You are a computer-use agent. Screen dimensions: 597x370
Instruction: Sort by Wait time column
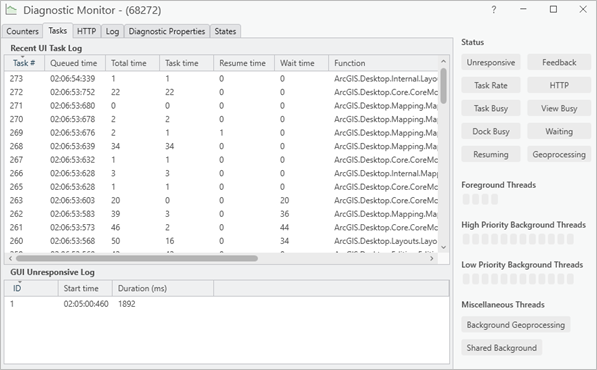click(x=301, y=63)
